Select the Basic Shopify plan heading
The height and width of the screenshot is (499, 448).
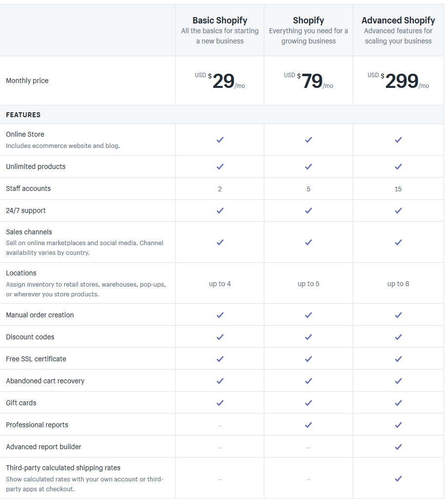[x=220, y=21]
